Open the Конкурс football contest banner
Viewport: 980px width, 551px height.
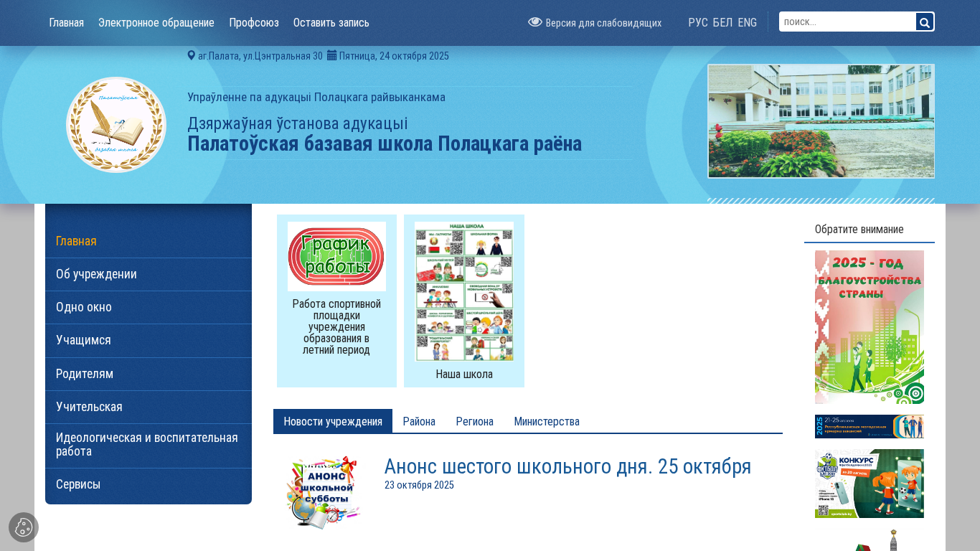[x=870, y=484]
